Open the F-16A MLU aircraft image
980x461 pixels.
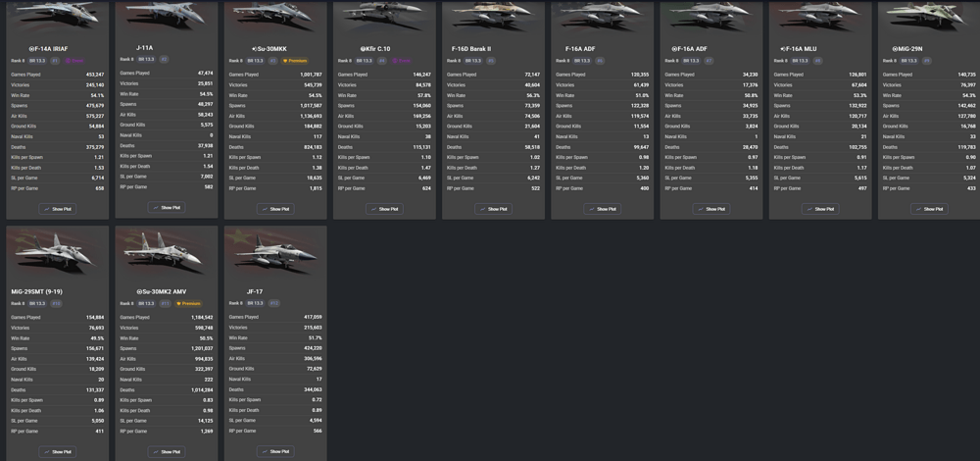(820, 16)
